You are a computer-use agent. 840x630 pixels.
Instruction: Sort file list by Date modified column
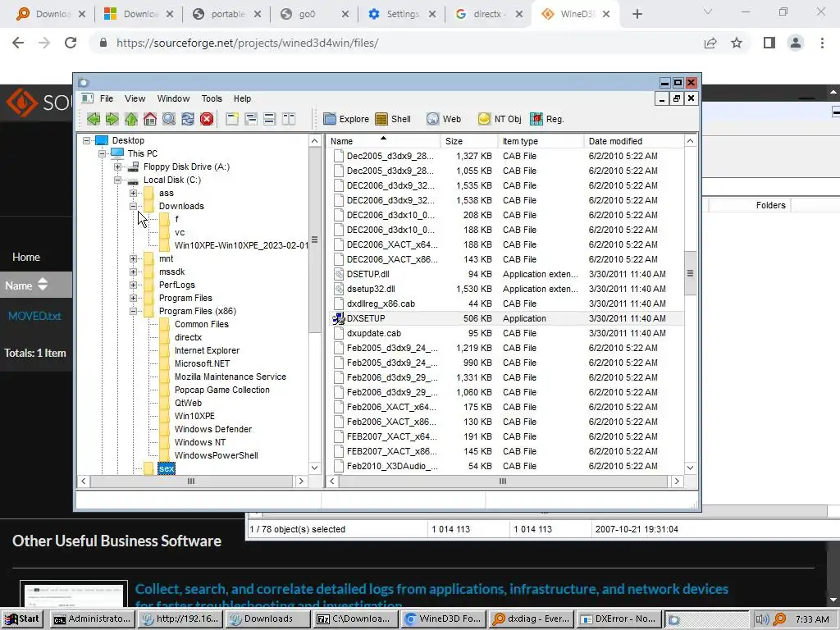coord(634,141)
